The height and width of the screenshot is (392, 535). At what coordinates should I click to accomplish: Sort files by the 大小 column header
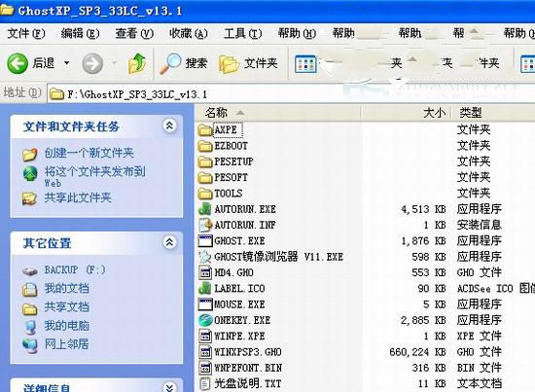click(407, 113)
